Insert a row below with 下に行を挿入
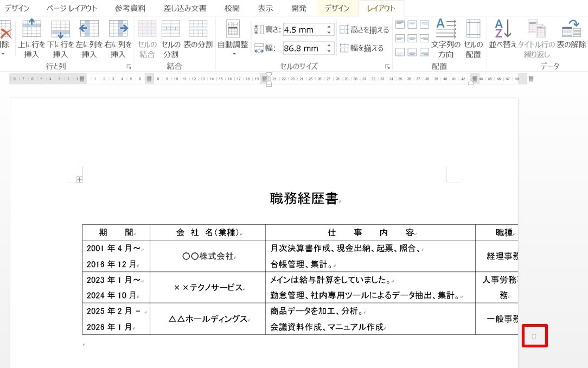Screen dimensions: 588x368 tap(60, 39)
